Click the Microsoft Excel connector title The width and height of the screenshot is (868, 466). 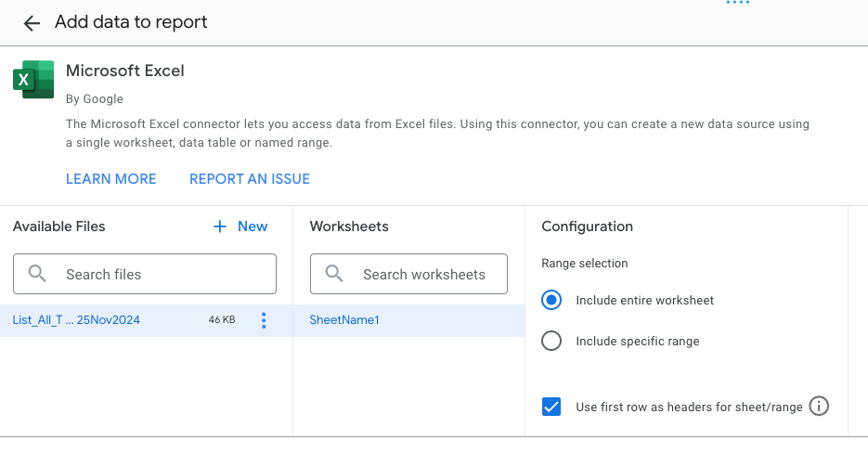coord(125,71)
